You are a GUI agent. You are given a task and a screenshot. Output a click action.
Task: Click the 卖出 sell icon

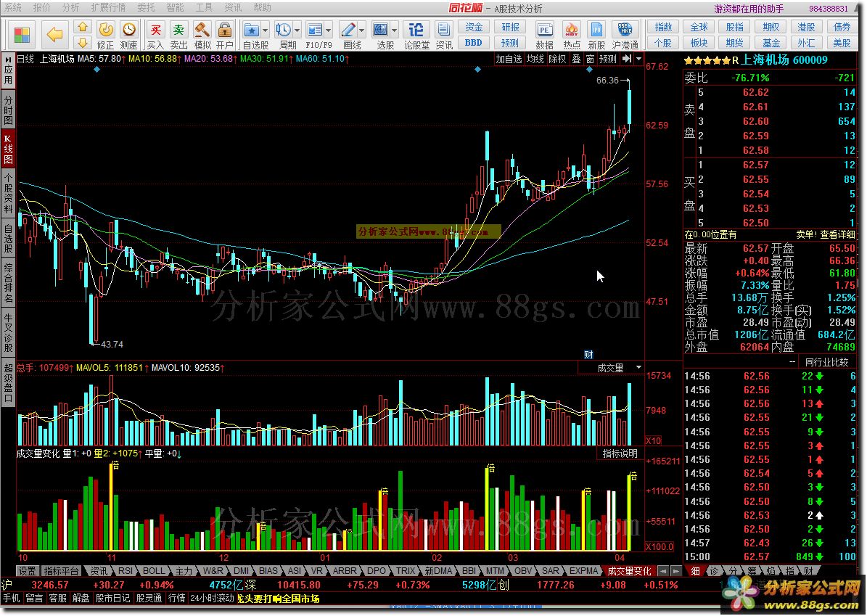pyautogui.click(x=178, y=35)
